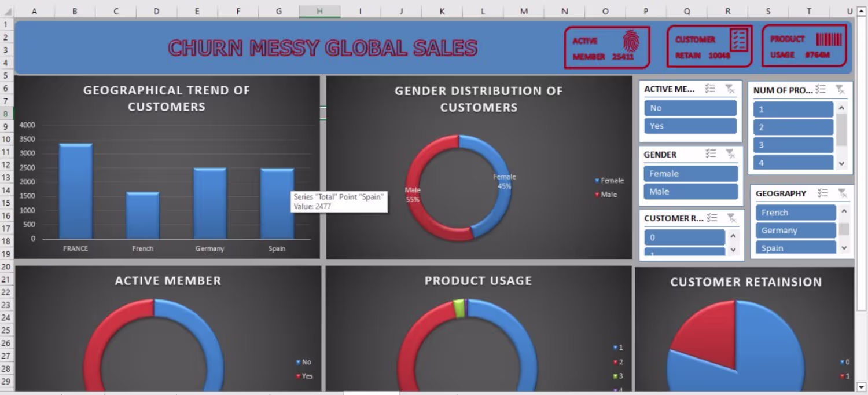Click the No legend entry in Active Member chart
The height and width of the screenshot is (395, 868).
304,362
